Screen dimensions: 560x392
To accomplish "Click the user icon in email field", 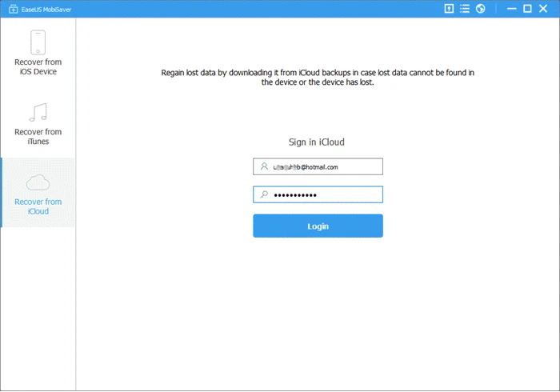I will pos(264,166).
